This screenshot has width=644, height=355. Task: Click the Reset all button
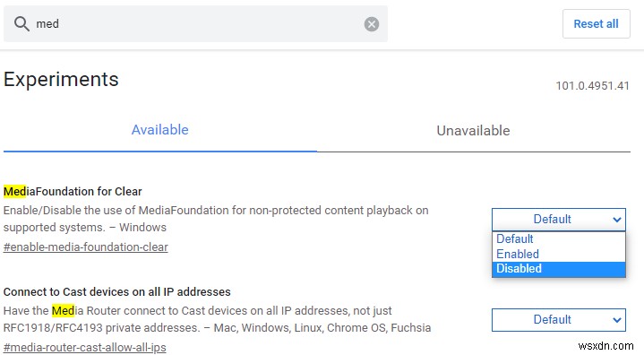coord(596,24)
